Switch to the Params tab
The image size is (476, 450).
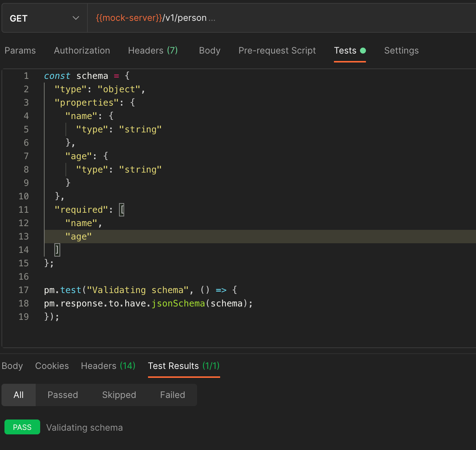pos(20,51)
